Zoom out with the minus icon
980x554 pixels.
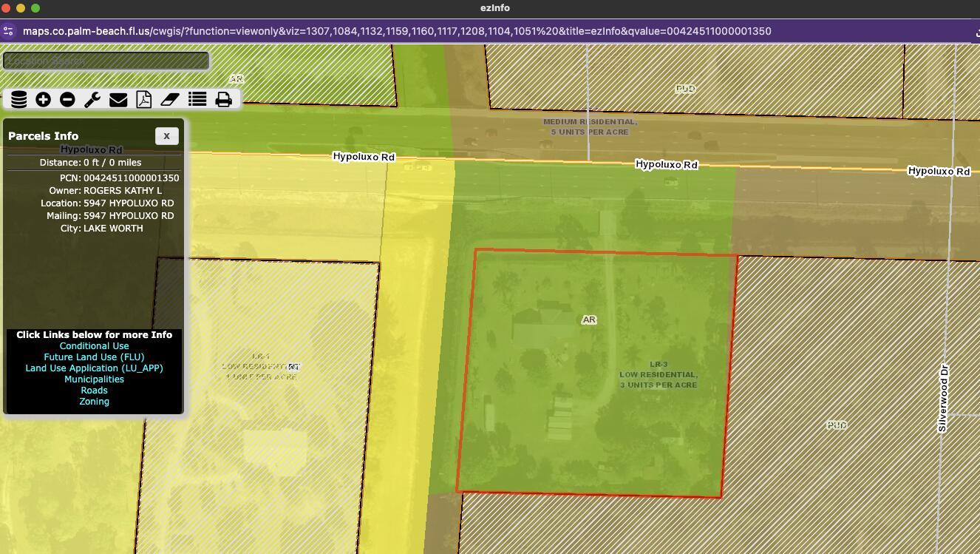(x=67, y=99)
